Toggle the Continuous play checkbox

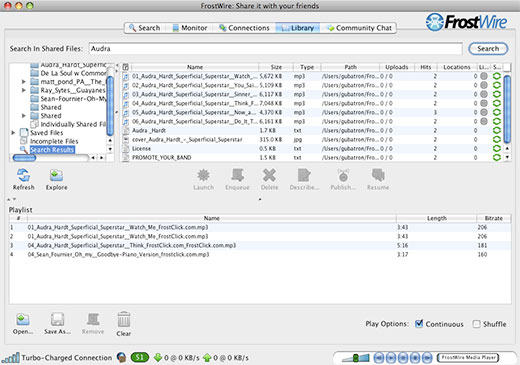pyautogui.click(x=419, y=324)
